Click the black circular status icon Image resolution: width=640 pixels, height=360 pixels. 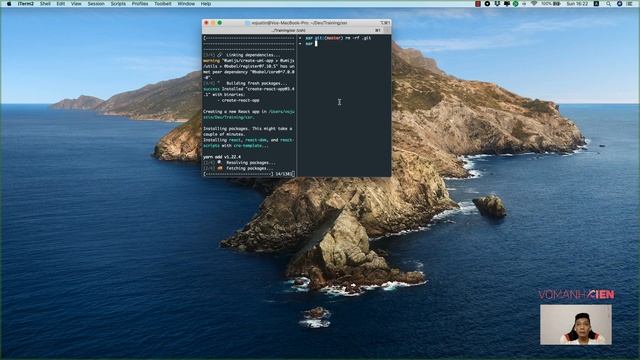[487, 4]
